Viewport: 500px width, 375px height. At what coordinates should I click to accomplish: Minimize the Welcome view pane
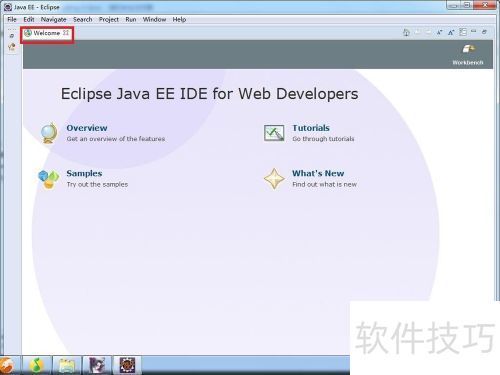point(474,31)
